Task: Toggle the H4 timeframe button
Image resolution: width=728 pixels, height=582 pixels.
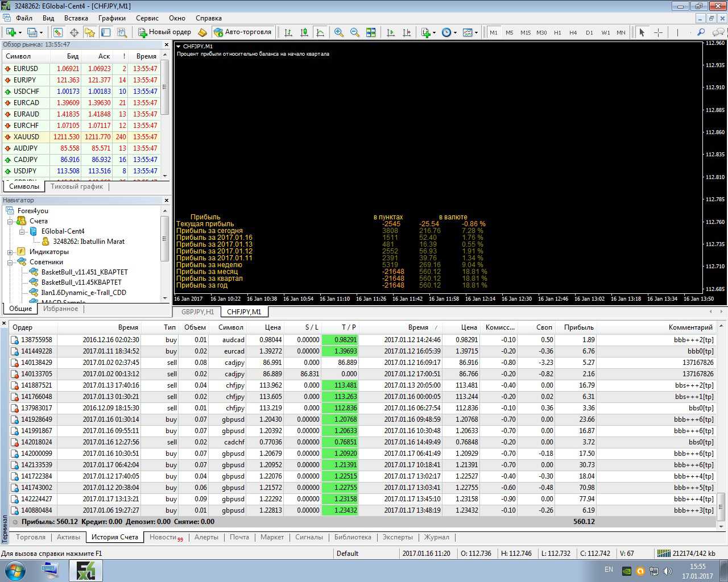Action: coord(573,32)
